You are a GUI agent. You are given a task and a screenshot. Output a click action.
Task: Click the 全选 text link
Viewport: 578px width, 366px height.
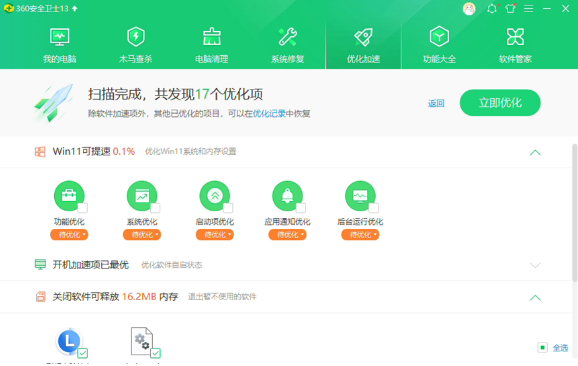click(560, 348)
